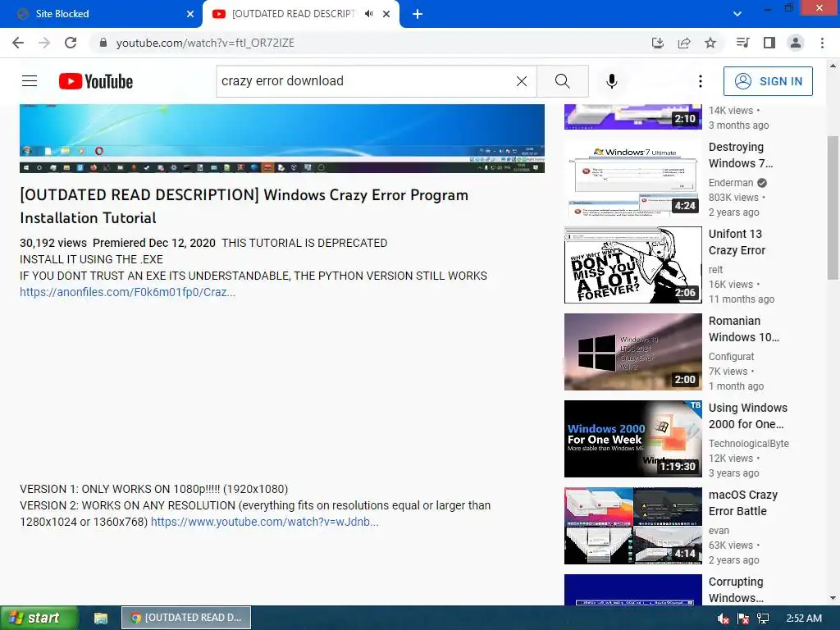This screenshot has height=630, width=840.
Task: Open TechnologicalByte channel name
Action: 749,444
